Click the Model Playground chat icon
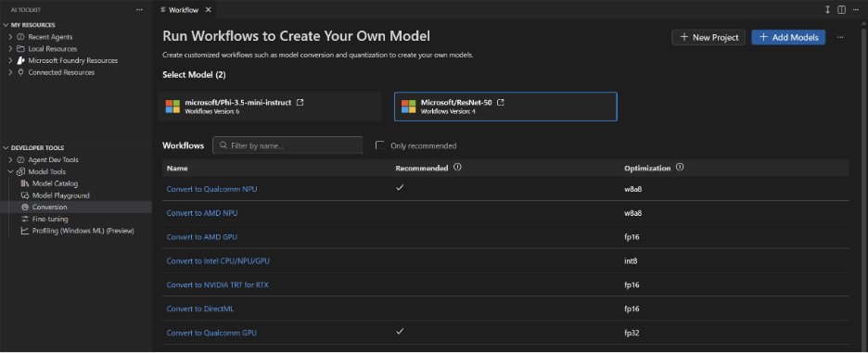868x353 pixels. [x=25, y=195]
